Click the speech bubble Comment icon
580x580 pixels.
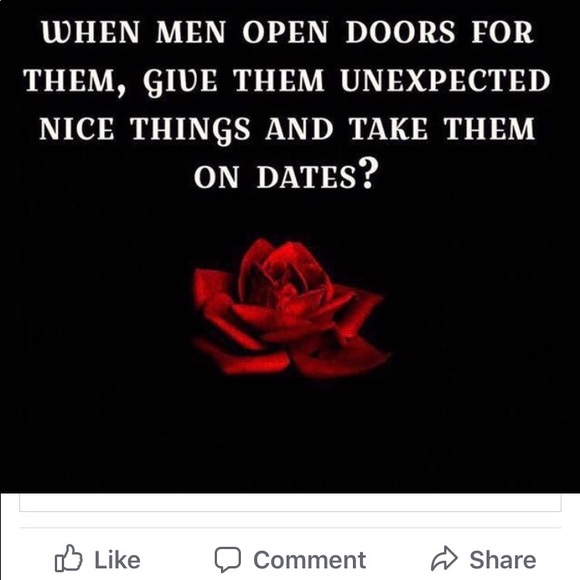[228, 559]
